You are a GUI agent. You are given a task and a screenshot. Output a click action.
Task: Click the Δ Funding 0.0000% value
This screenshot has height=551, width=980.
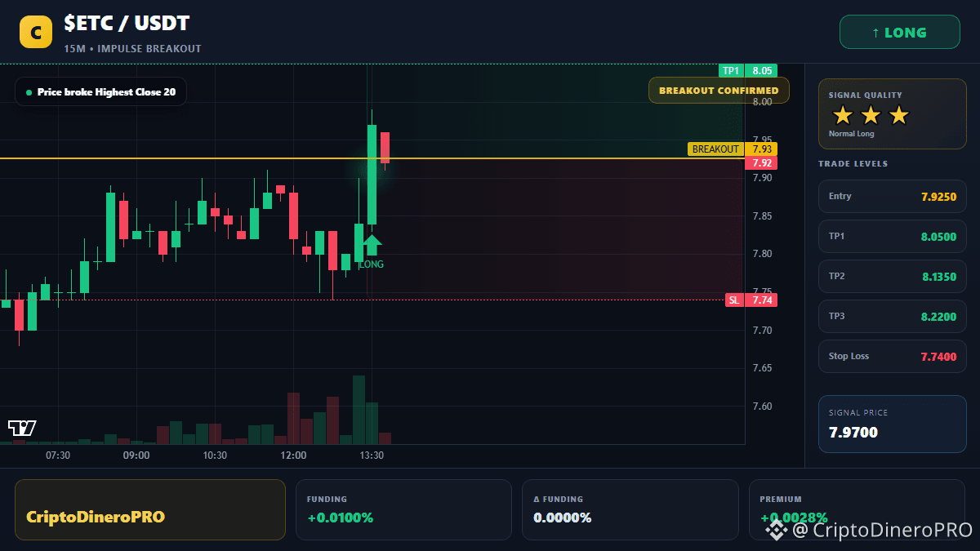point(563,518)
